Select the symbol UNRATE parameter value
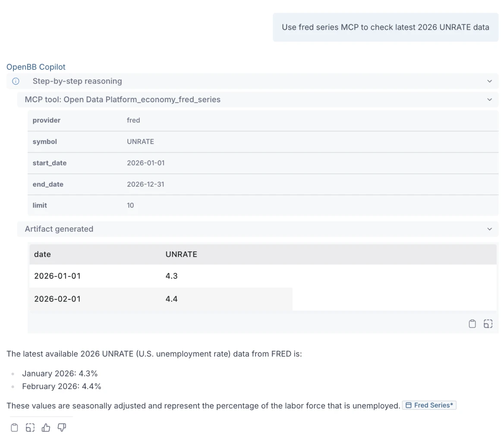 click(140, 141)
